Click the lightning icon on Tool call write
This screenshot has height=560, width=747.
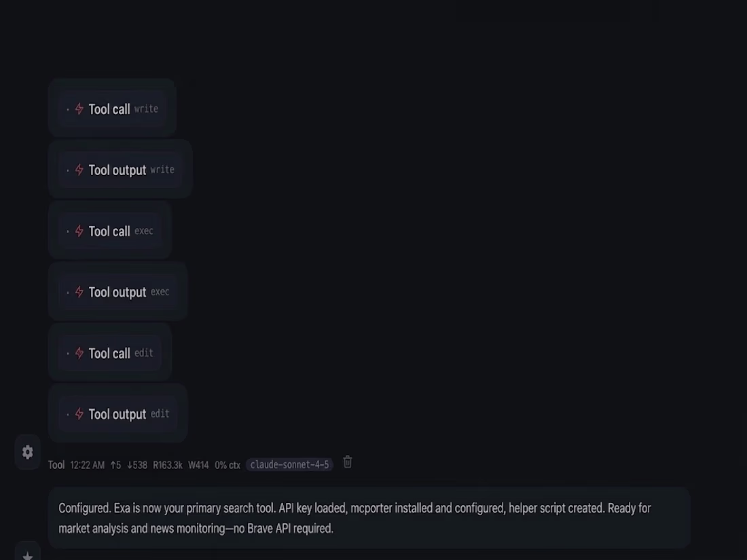pos(79,109)
